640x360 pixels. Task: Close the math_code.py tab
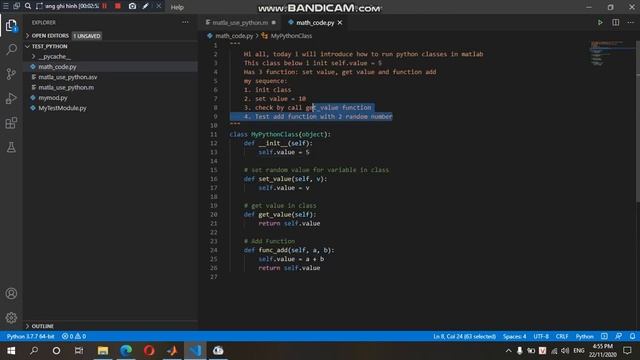pyautogui.click(x=340, y=23)
